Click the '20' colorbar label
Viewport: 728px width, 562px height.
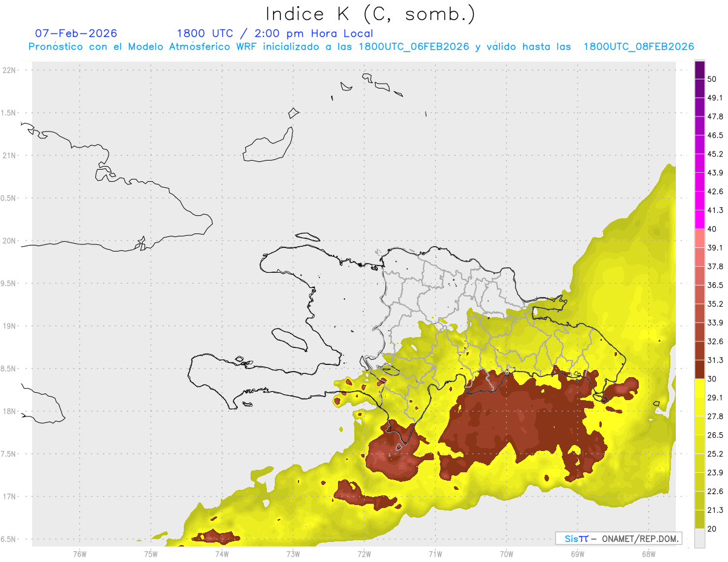[712, 529]
